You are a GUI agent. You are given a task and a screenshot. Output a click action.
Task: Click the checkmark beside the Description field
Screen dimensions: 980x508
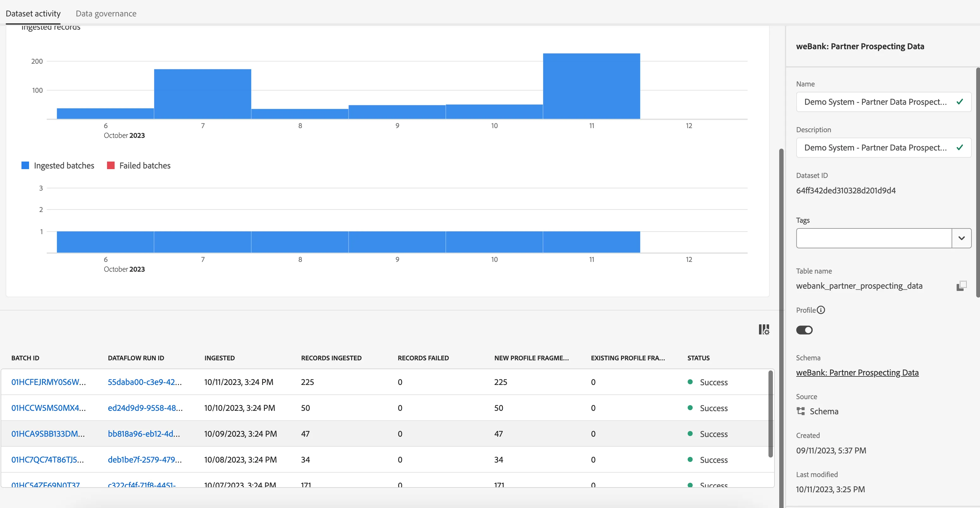click(959, 147)
